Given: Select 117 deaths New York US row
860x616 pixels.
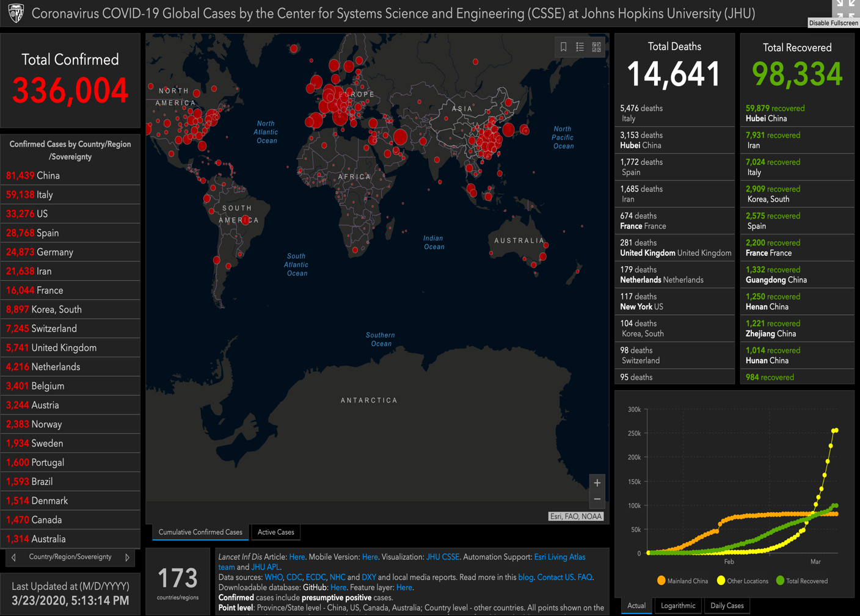Looking at the screenshot, I should click(x=674, y=302).
